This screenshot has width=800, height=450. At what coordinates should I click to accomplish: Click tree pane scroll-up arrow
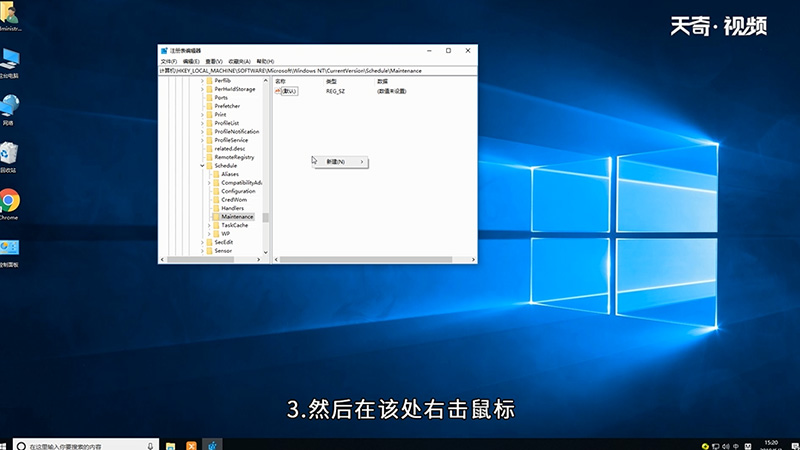[x=265, y=81]
